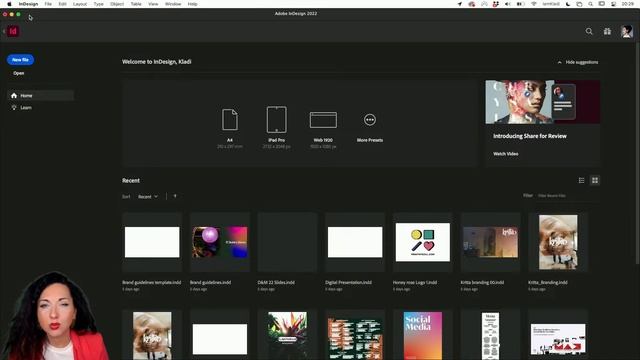This screenshot has height=360, width=640.
Task: Open the Type menu
Action: (x=98, y=4)
